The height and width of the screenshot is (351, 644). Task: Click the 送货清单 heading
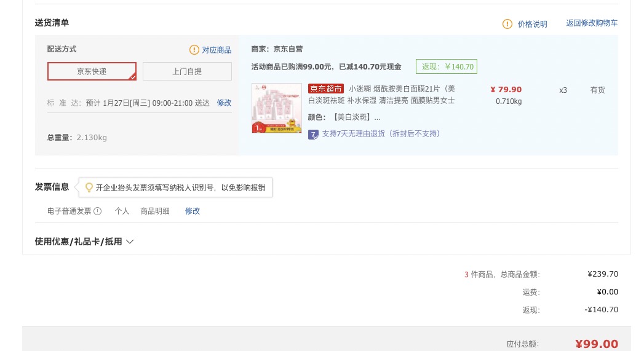click(52, 23)
